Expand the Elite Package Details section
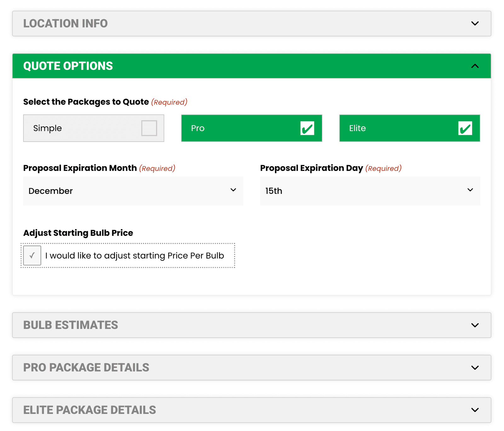This screenshot has height=431, width=504. pyautogui.click(x=252, y=410)
